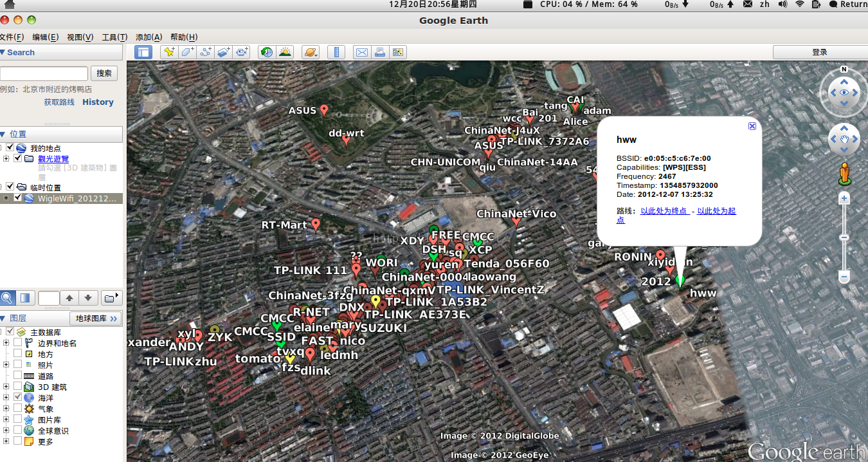This screenshot has width=868, height=462.
Task: Enable the 气象 weather layer checkbox
Action: pos(17,409)
